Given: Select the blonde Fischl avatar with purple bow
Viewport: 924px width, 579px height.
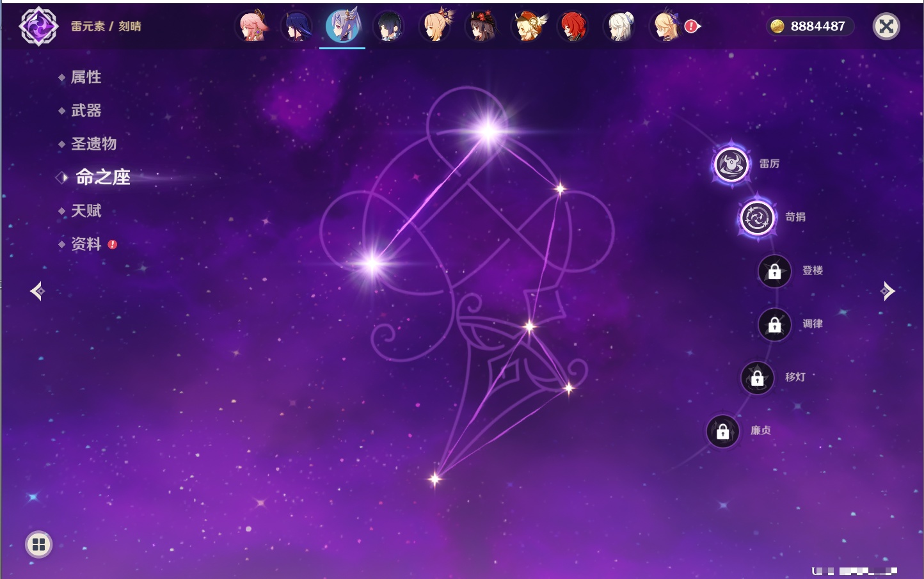Looking at the screenshot, I should click(666, 26).
